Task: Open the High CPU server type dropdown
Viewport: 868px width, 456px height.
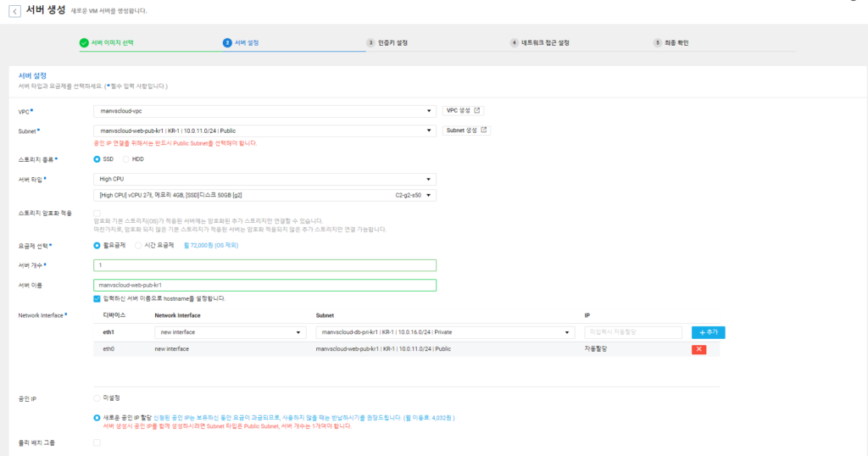Action: (264, 180)
